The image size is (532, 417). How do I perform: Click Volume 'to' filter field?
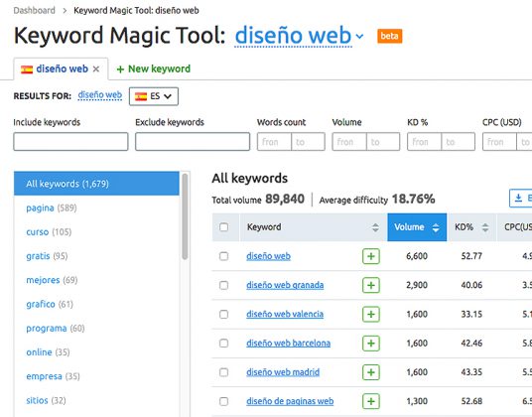tap(383, 142)
